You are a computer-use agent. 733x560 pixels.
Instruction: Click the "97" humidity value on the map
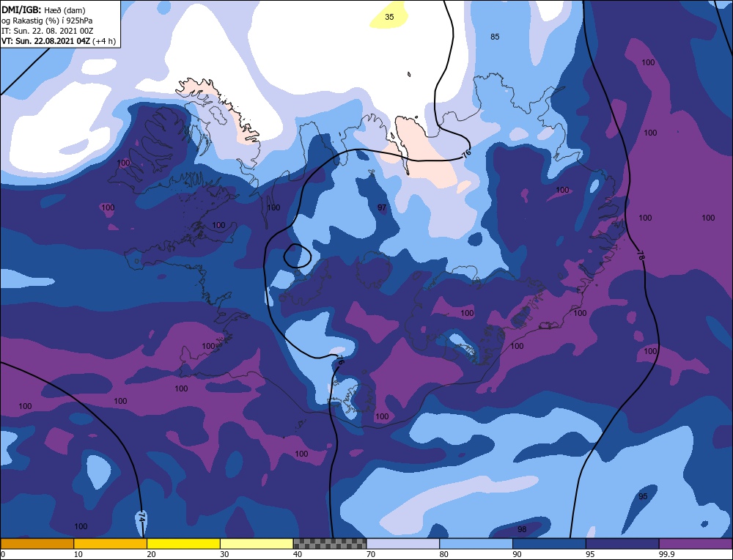(x=383, y=207)
